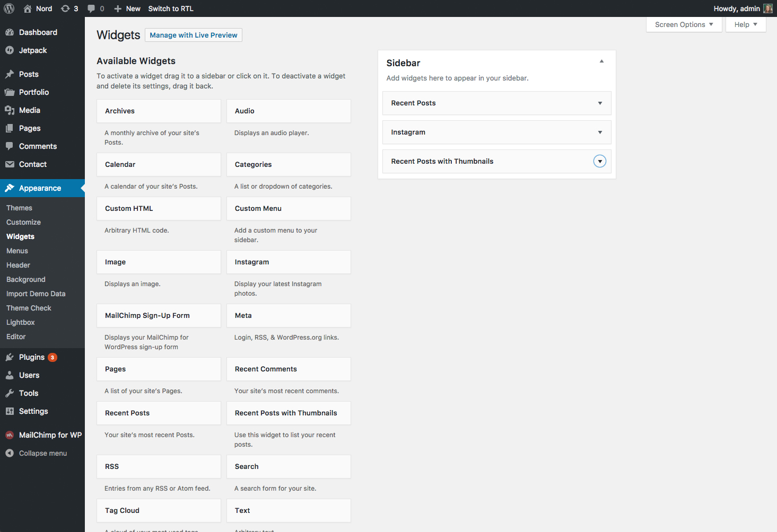Click the Dashboard gauge icon
Screen dimensions: 777x532
pyautogui.click(x=10, y=32)
